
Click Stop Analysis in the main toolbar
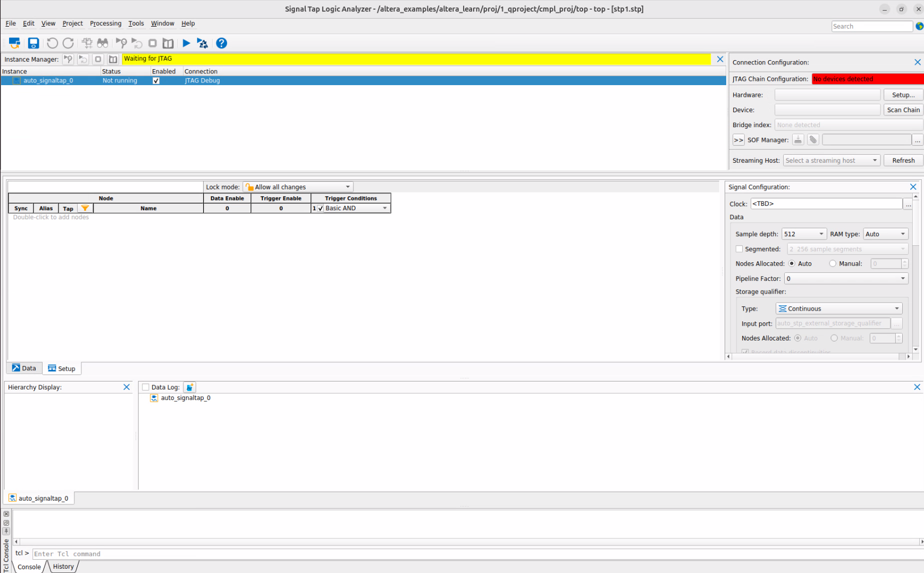(x=153, y=43)
